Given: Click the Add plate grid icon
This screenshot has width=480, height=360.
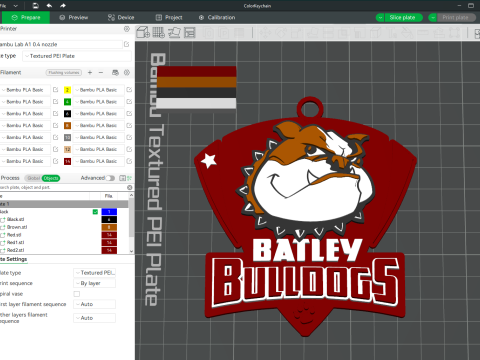Looking at the screenshot, I should point(159,32).
